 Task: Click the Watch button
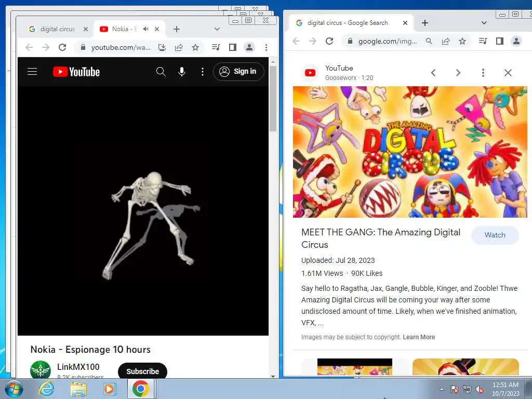coord(495,235)
